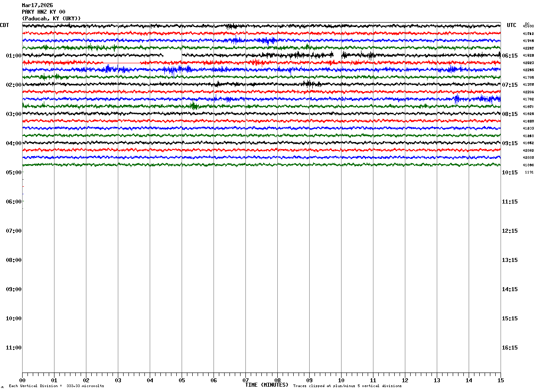Click minute tick label '01' on time axis
The width and height of the screenshot is (536, 392).
(x=54, y=380)
